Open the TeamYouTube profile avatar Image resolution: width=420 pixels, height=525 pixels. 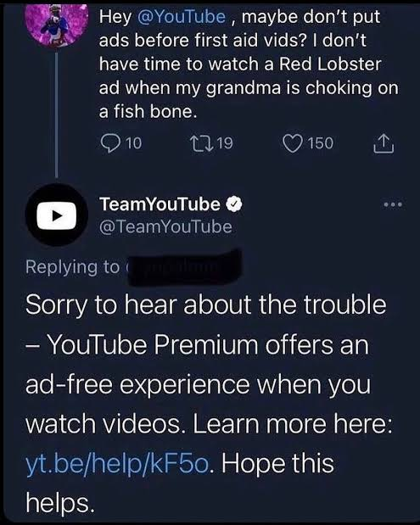pyautogui.click(x=57, y=215)
